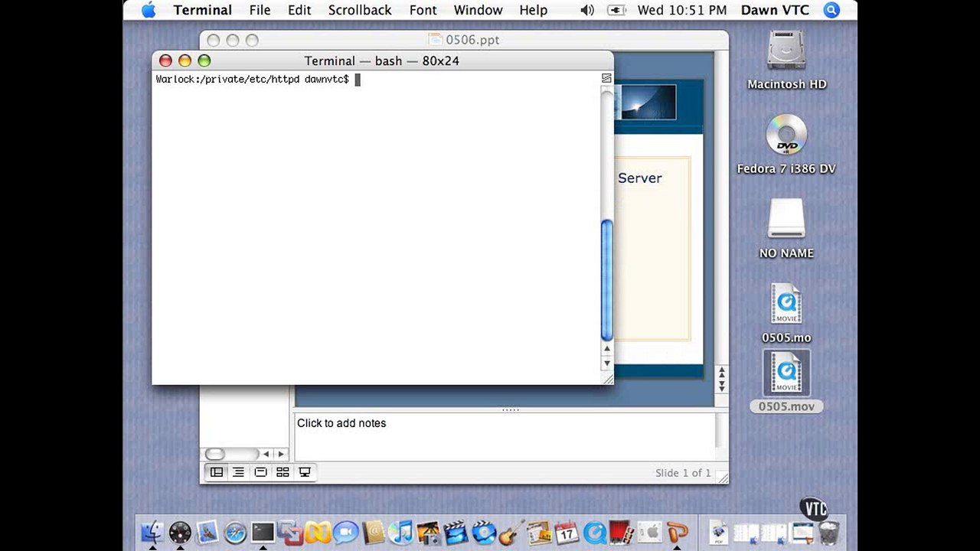Open the File menu
This screenshot has height=551, width=980.
point(260,10)
